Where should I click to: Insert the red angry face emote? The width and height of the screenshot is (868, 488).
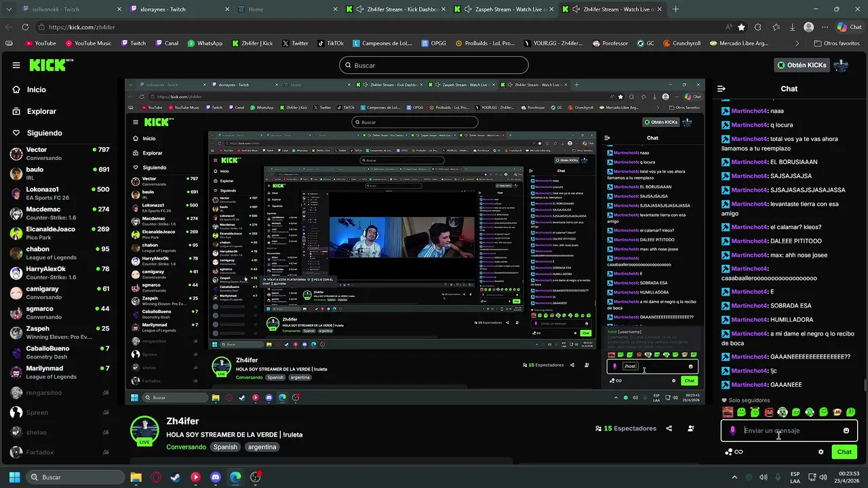tap(769, 412)
